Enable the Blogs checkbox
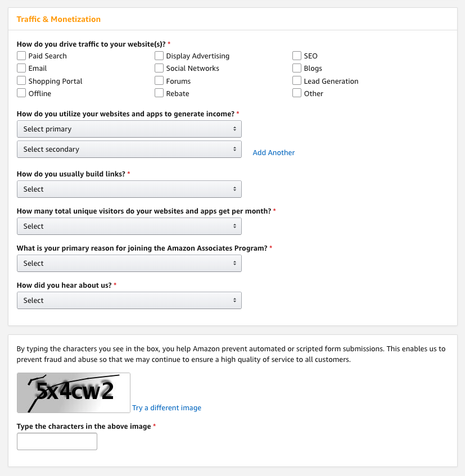Image resolution: width=465 pixels, height=476 pixels. click(x=297, y=68)
